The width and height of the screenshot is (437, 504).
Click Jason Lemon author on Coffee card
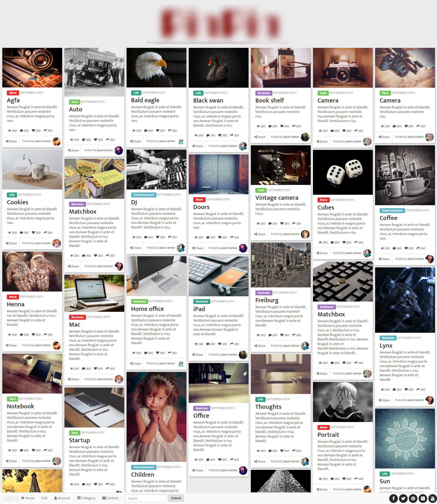[x=416, y=259]
